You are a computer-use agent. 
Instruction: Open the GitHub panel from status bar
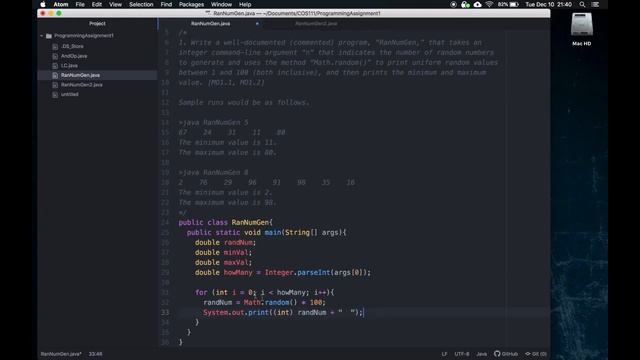[506, 354]
